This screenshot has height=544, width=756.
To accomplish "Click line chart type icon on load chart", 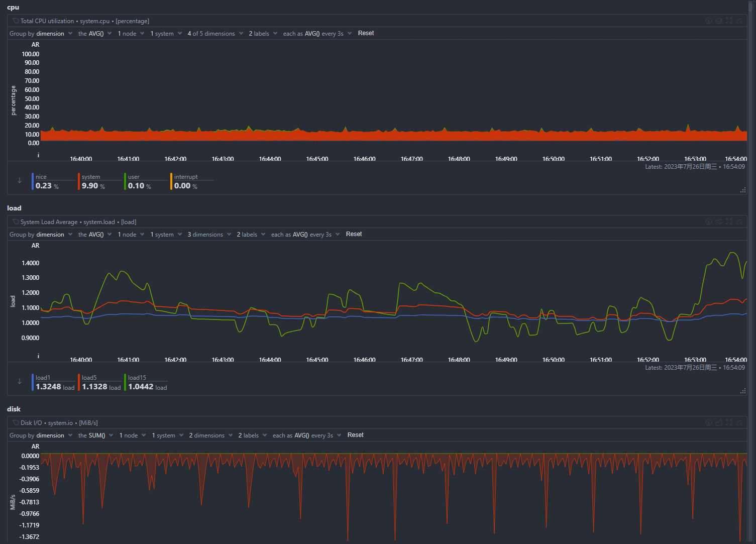I will pyautogui.click(x=719, y=222).
